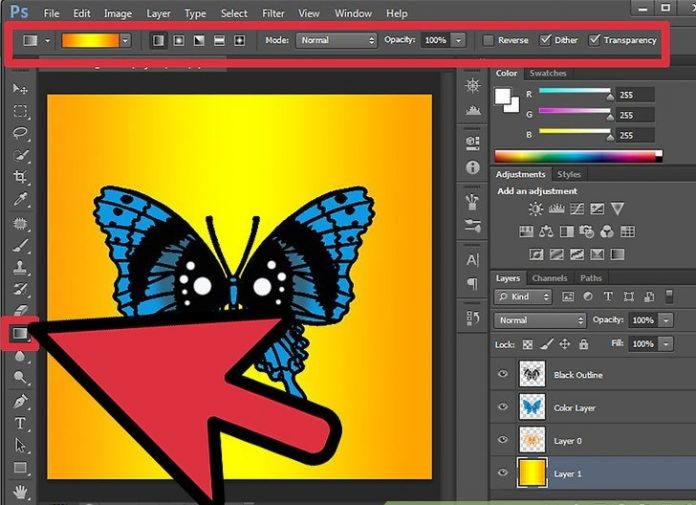Select the Type tool
Image resolution: width=696 pixels, height=505 pixels.
[20, 423]
